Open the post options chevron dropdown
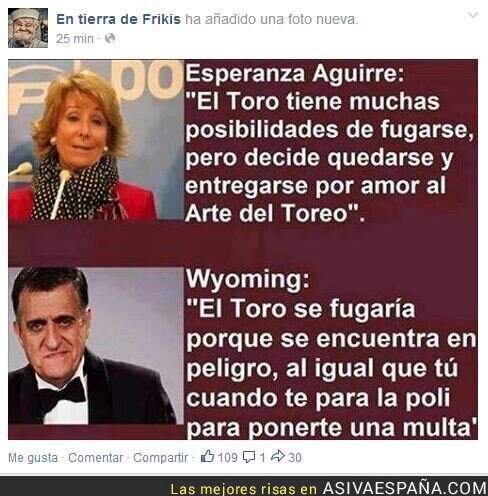Image resolution: width=488 pixels, height=496 pixels. (473, 15)
